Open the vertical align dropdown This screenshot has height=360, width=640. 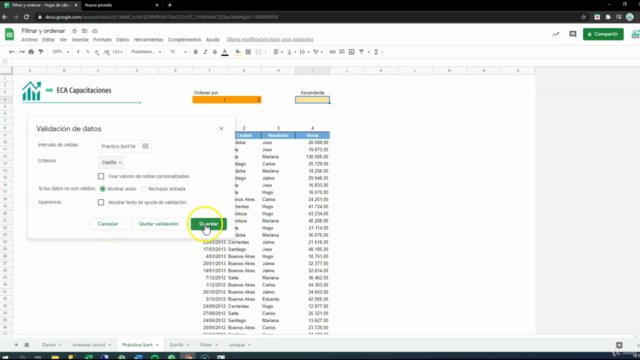[x=291, y=52]
